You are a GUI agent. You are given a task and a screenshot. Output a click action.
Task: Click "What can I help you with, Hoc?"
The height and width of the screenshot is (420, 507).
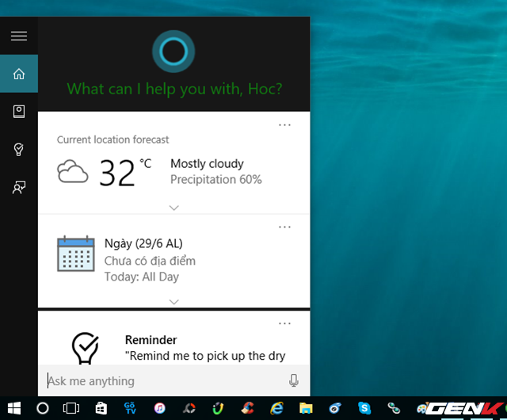tap(174, 89)
